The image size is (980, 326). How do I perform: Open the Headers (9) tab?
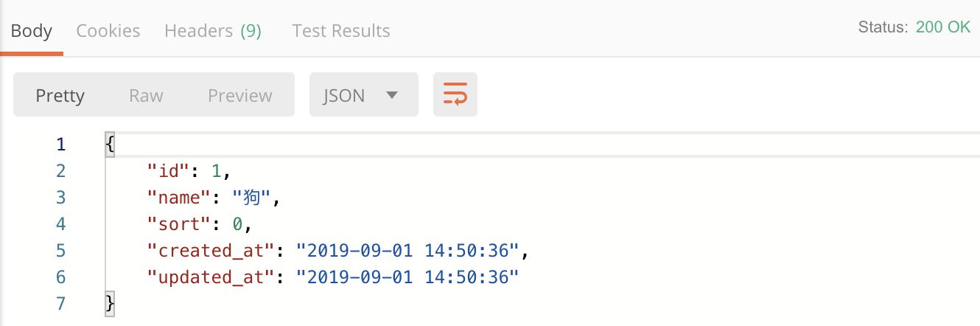tap(213, 31)
